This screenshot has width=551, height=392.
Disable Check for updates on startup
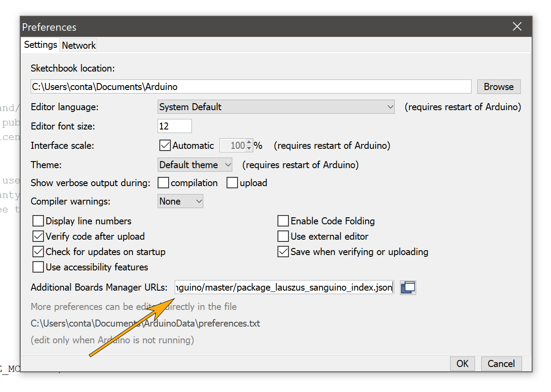[x=38, y=252]
